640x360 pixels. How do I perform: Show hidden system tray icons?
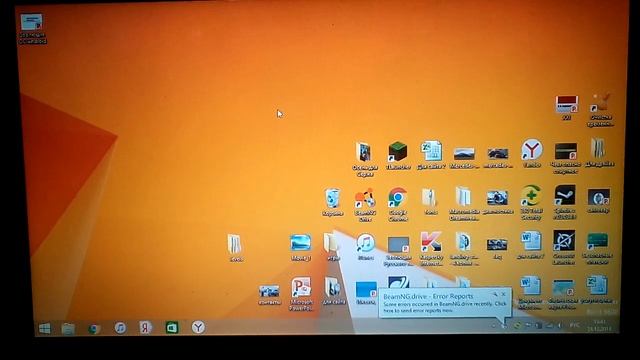(493, 326)
